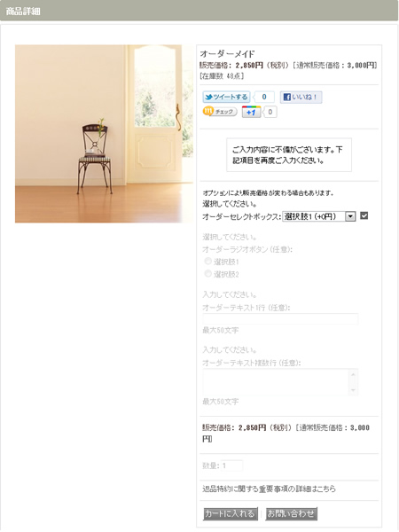The height and width of the screenshot is (532, 399).
Task: Select radio option 選択肢1
Action: (x=207, y=262)
